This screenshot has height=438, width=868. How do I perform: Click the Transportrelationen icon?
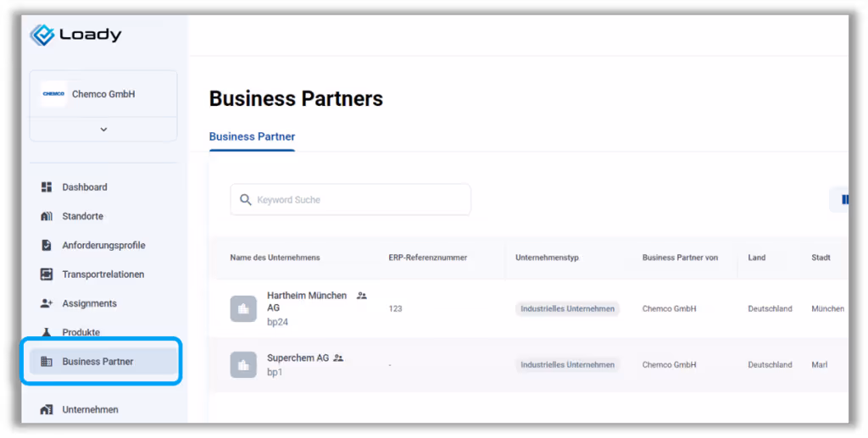(x=47, y=274)
